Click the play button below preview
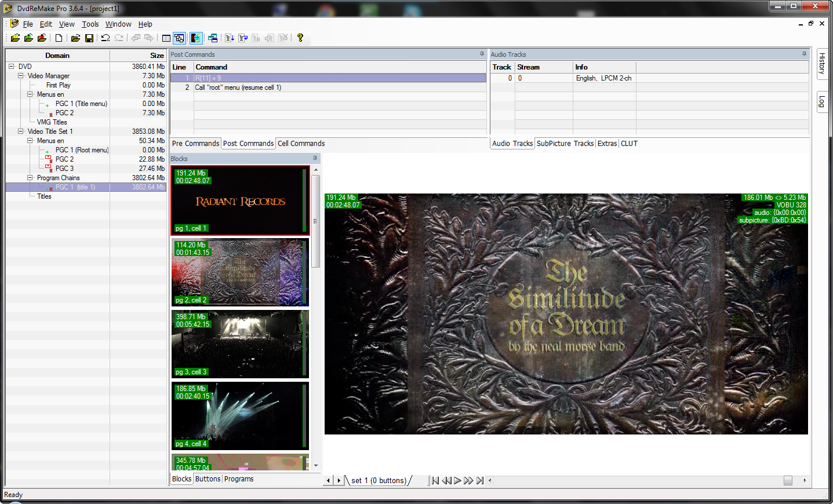Image resolution: width=833 pixels, height=504 pixels. 457,480
